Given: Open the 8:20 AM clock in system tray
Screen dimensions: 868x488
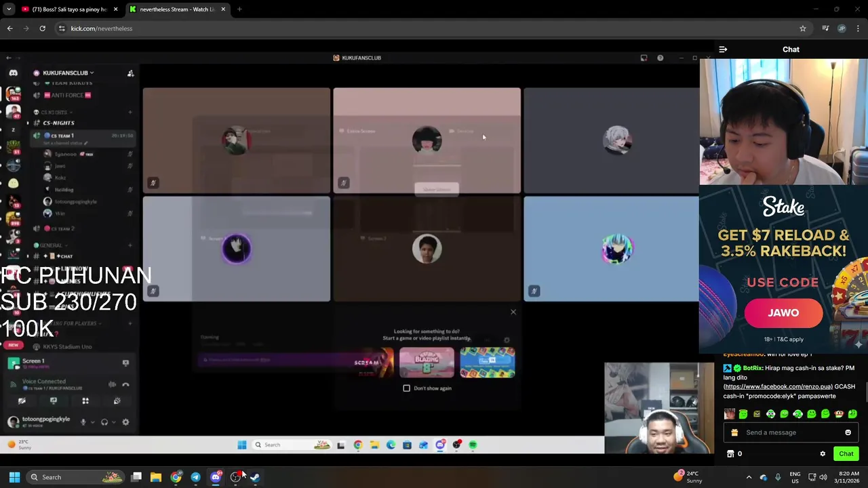Looking at the screenshot, I should (x=848, y=477).
